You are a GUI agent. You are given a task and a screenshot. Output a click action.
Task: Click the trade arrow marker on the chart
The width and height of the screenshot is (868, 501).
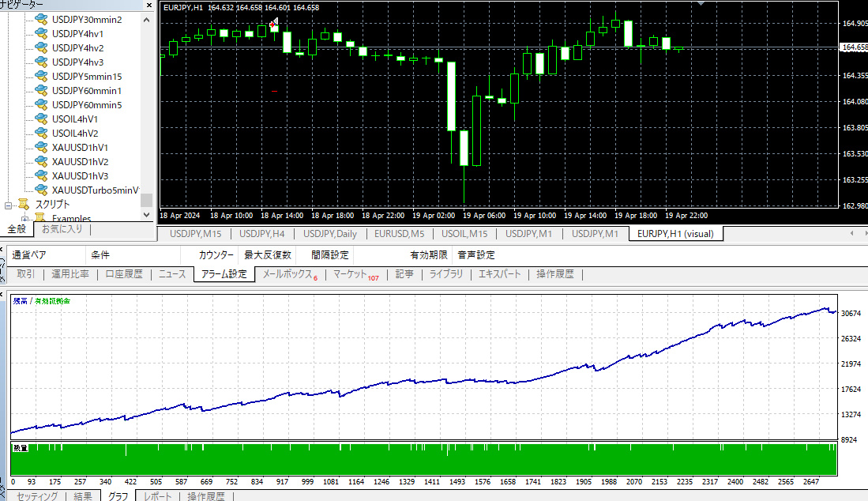pos(273,23)
